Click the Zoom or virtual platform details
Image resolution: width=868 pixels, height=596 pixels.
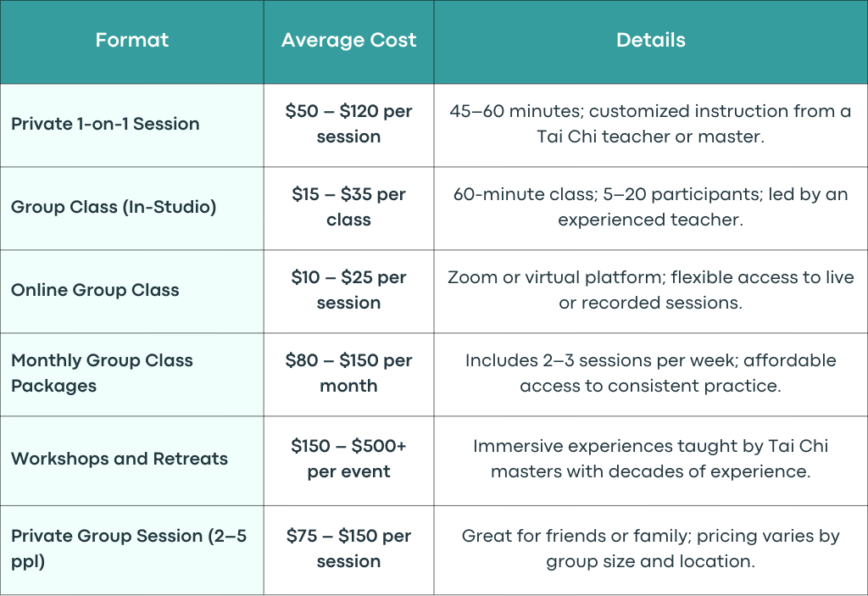pyautogui.click(x=650, y=290)
